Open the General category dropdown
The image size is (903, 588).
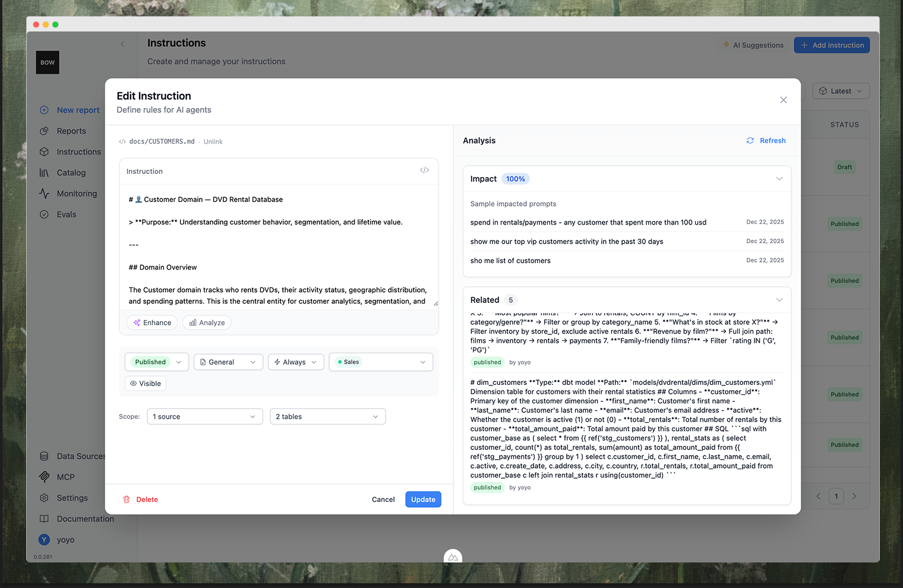(228, 362)
